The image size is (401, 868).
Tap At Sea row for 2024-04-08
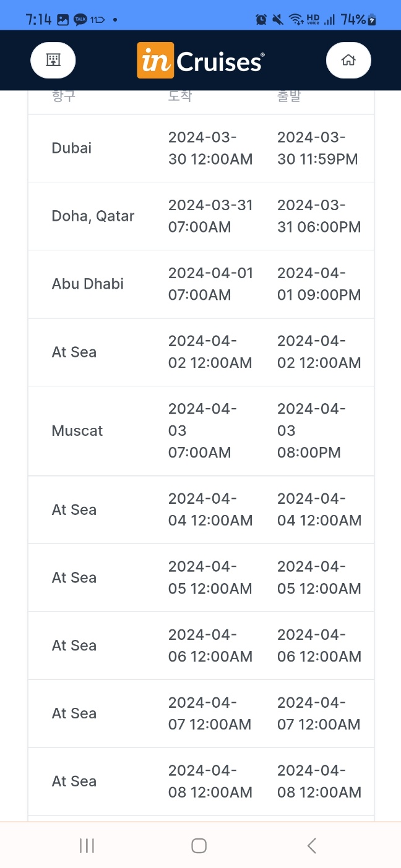[x=201, y=781]
